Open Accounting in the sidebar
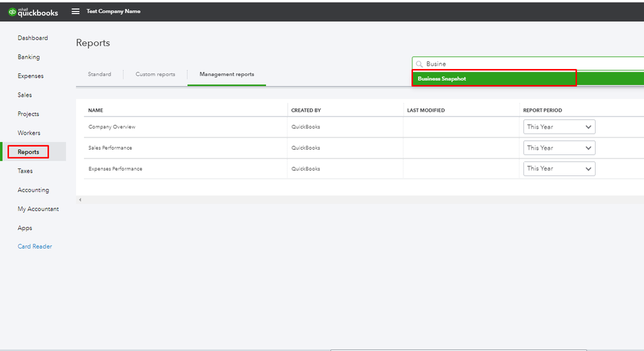Image resolution: width=644 pixels, height=351 pixels. 34,190
